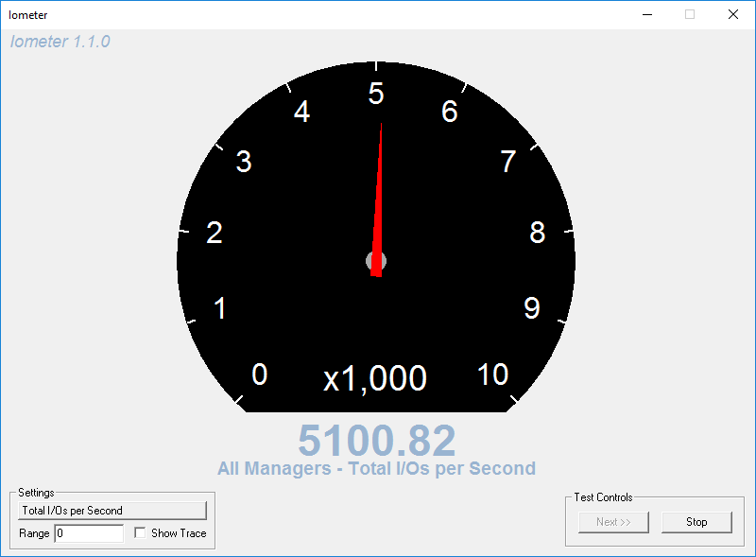
Task: Click the All Managers - Total I/Os per Second label
Action: [x=376, y=469]
